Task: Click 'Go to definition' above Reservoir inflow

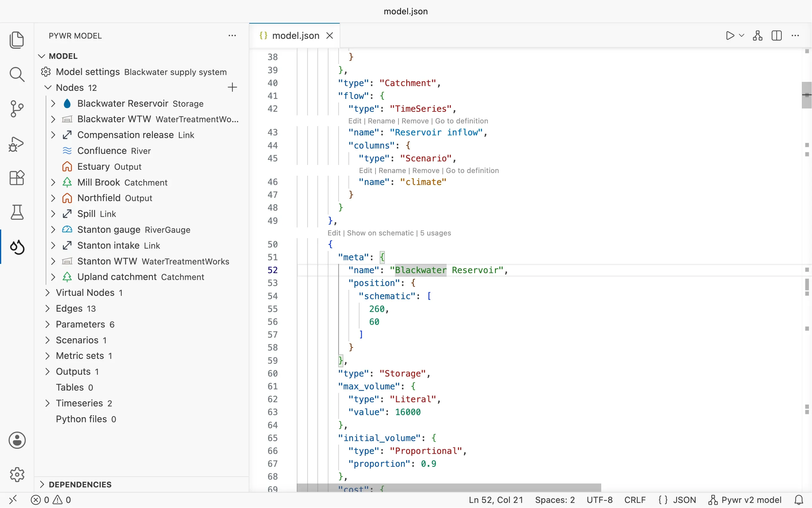Action: (x=461, y=121)
